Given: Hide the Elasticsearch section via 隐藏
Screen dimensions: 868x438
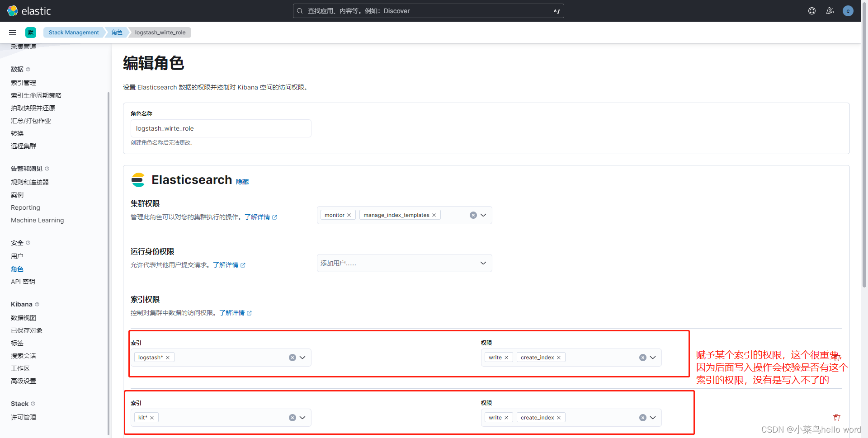Looking at the screenshot, I should point(242,182).
